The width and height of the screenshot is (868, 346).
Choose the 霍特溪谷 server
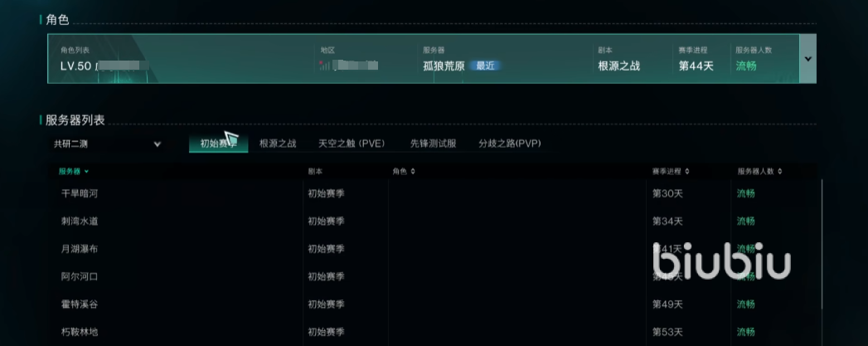[x=80, y=305]
